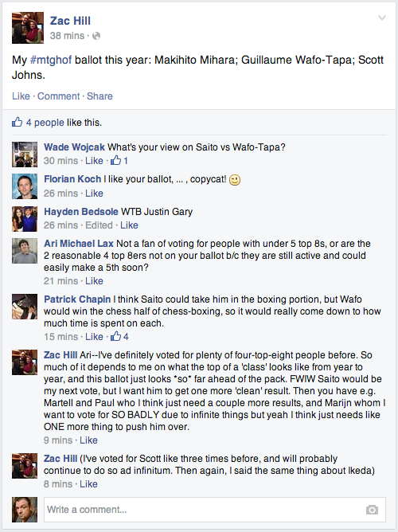View edit history via 'Edited' link
The width and height of the screenshot is (398, 532).
point(99,225)
